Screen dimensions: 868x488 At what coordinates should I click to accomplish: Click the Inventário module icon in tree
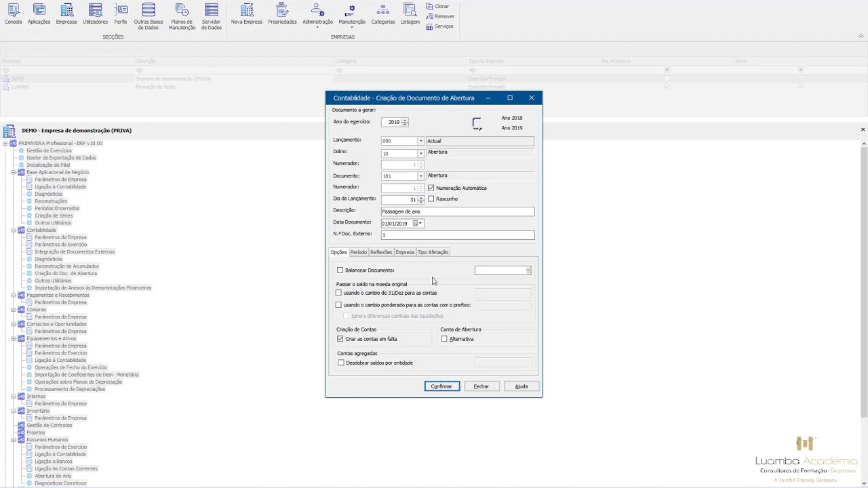tap(21, 411)
